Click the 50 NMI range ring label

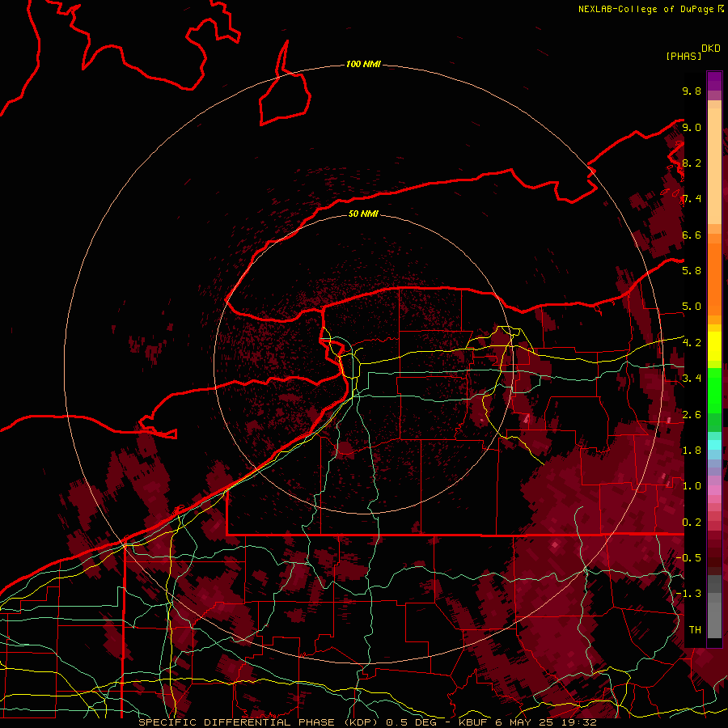[363, 214]
